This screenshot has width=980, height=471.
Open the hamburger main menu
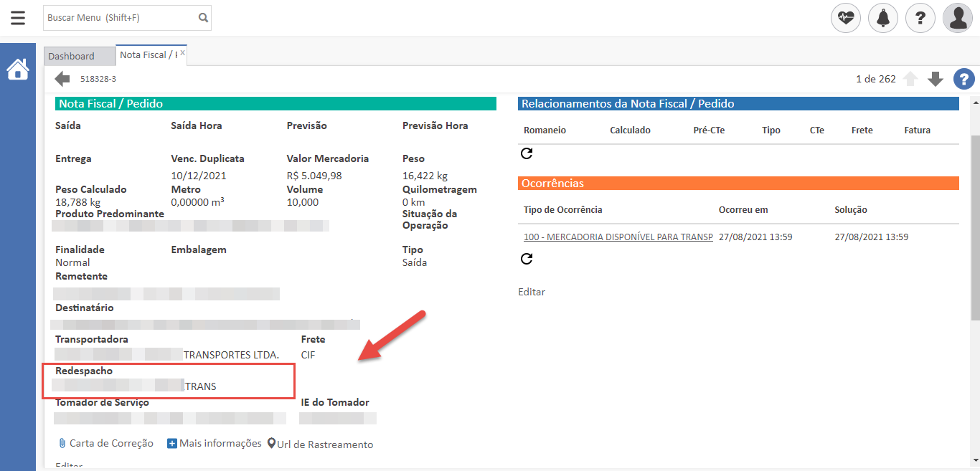(18, 18)
